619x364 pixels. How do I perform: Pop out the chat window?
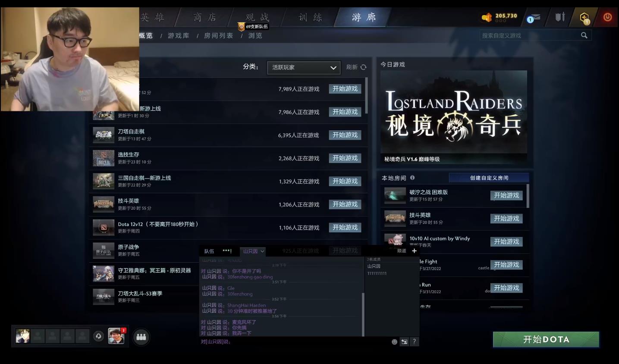(x=404, y=342)
